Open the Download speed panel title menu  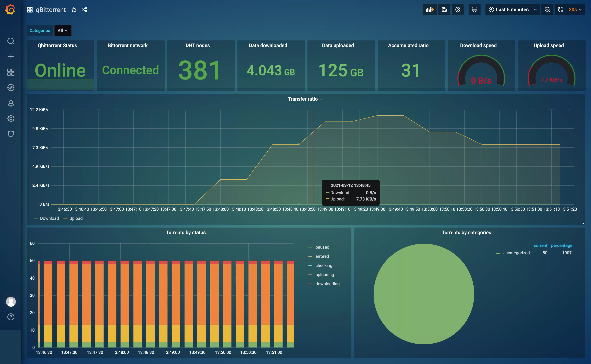(478, 46)
